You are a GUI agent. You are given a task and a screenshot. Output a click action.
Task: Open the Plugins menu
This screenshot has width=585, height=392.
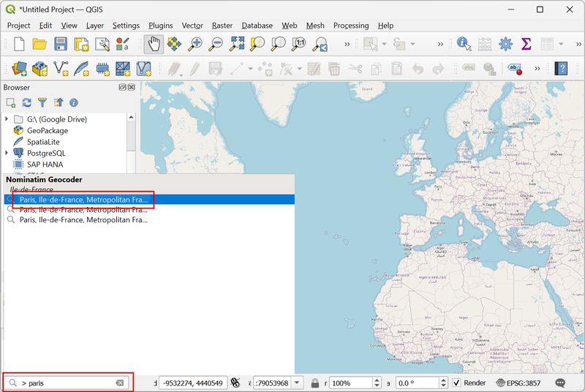click(161, 26)
